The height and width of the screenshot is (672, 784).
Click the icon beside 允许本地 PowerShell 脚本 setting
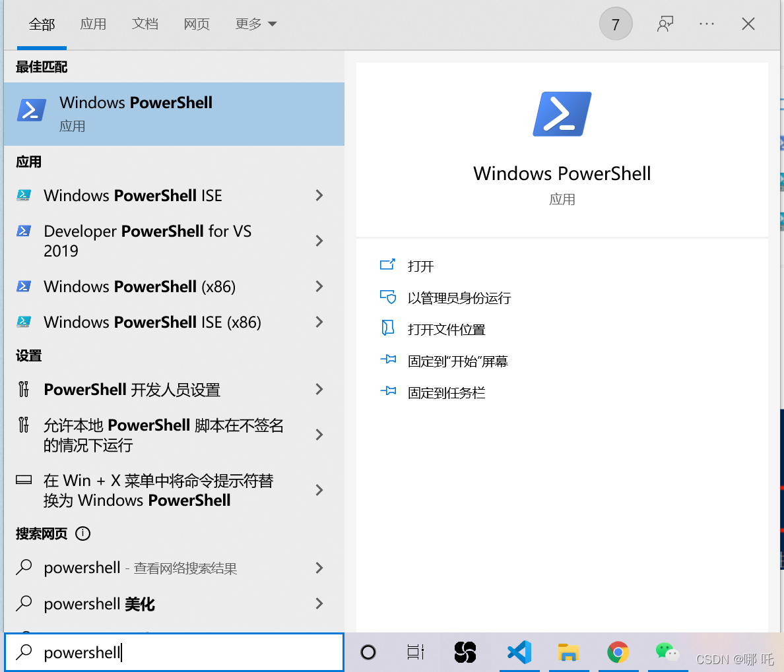pos(24,425)
